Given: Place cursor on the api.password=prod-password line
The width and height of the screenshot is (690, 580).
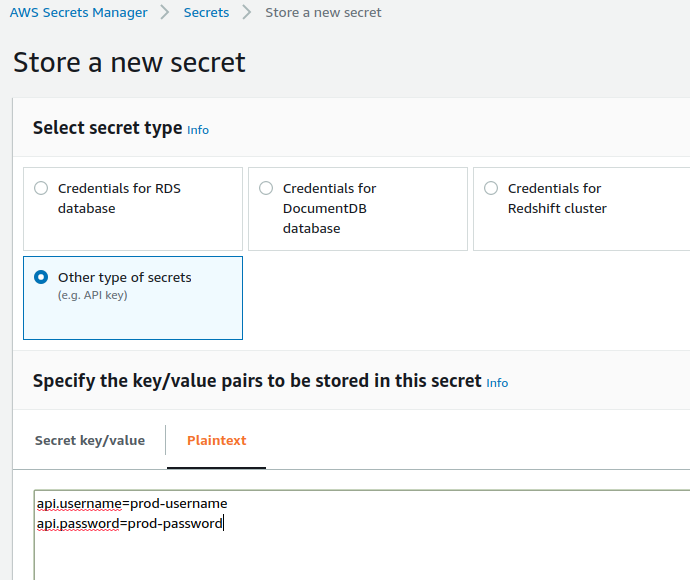Looking at the screenshot, I should coord(129,523).
